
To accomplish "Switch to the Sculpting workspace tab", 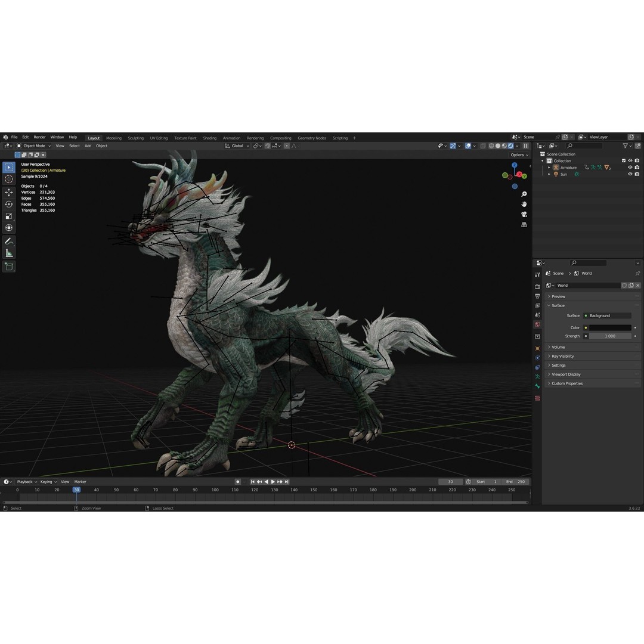I will pos(135,138).
